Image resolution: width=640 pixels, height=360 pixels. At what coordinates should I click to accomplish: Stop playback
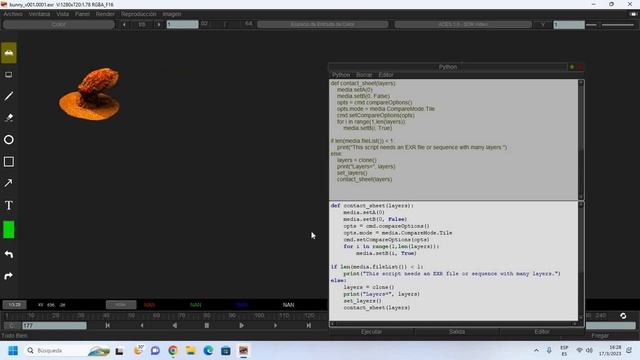pos(207,325)
